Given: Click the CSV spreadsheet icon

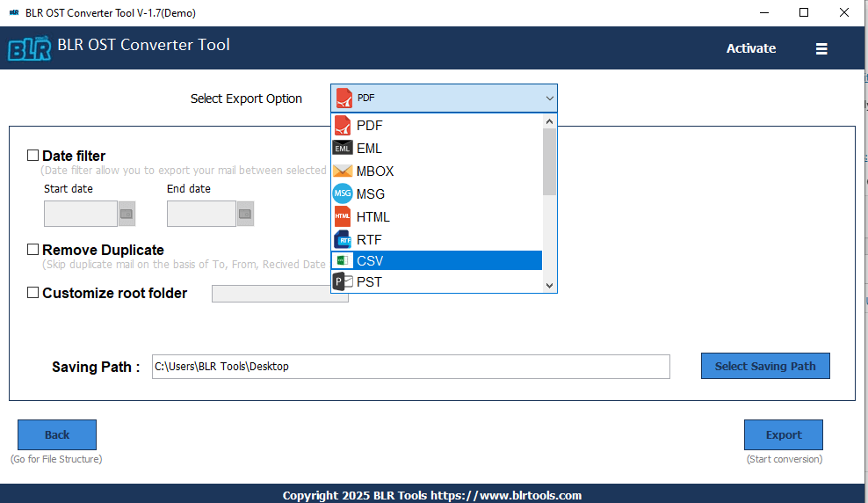Looking at the screenshot, I should pyautogui.click(x=343, y=260).
